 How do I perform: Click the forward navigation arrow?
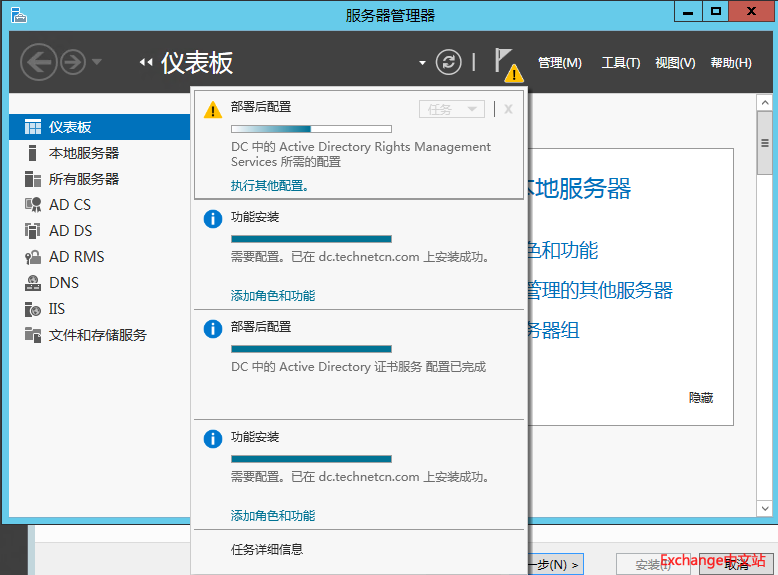point(72,63)
